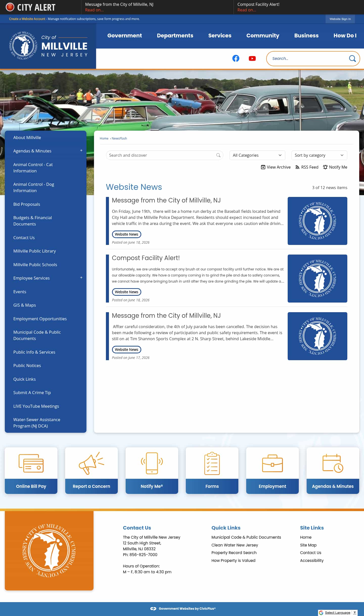Click the City of Millville header logo
This screenshot has height=616, width=364.
48,46
